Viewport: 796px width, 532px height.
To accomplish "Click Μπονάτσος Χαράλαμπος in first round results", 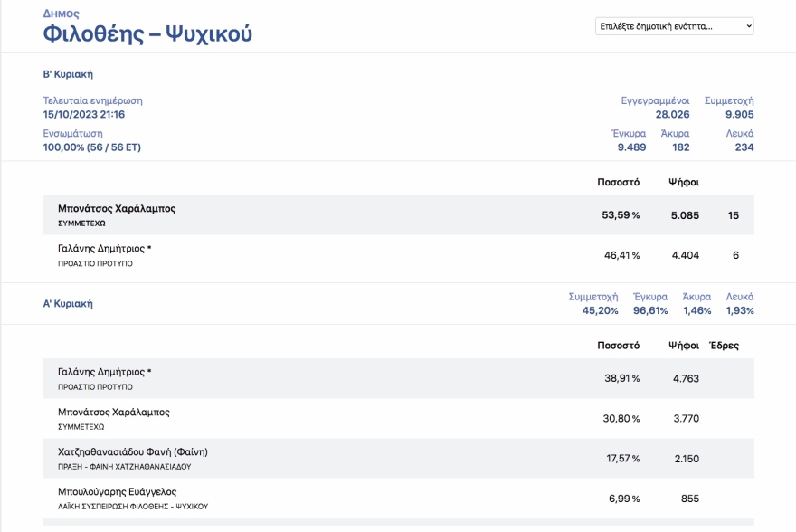I will coord(113,413).
